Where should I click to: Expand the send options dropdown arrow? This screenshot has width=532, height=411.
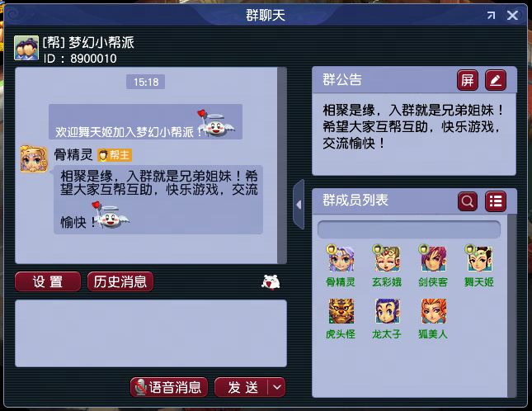[x=277, y=387]
